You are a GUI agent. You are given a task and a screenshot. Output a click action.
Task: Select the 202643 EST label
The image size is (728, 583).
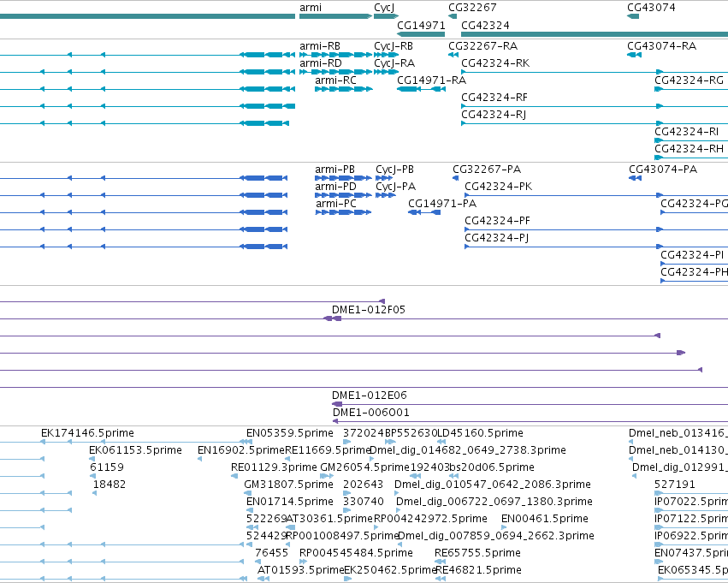(x=363, y=485)
